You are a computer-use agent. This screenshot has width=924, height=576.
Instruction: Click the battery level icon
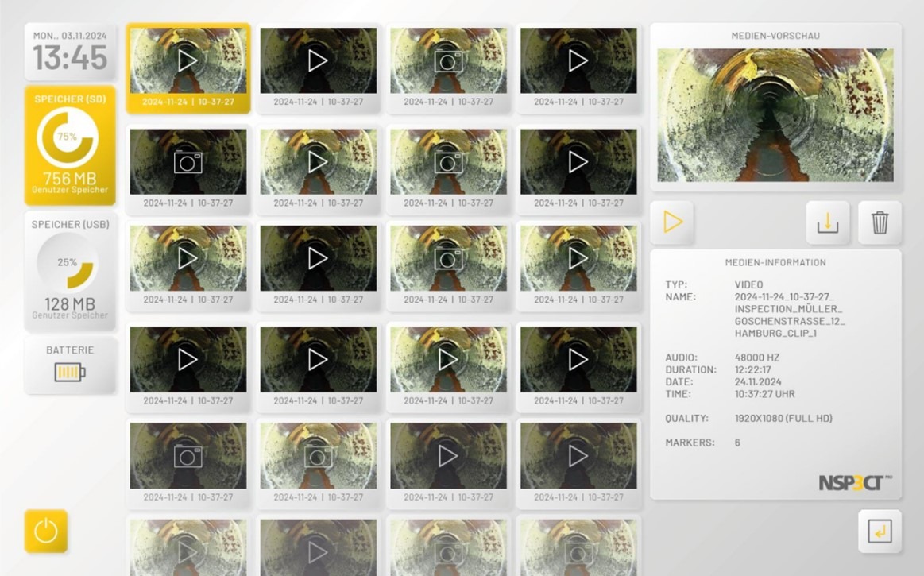[70, 372]
